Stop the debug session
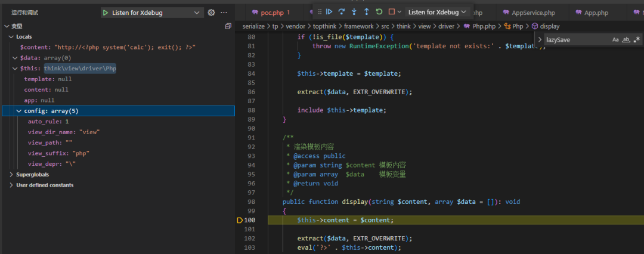 point(391,12)
